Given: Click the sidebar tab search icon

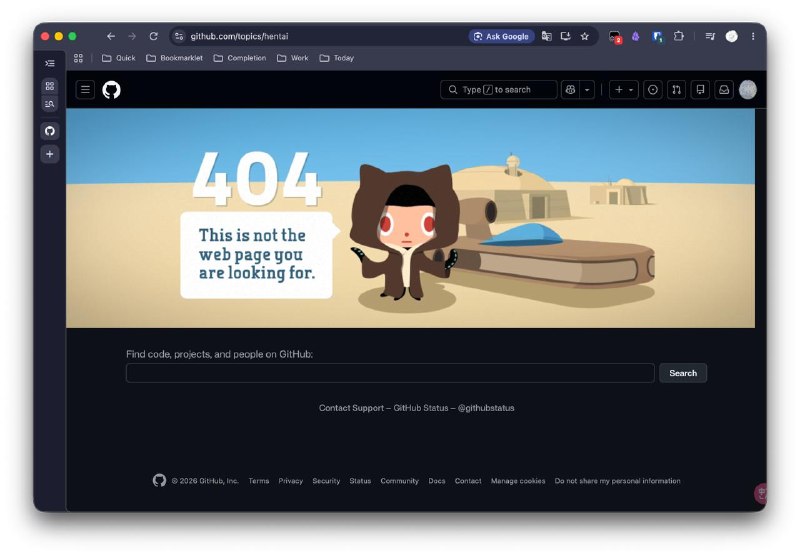Looking at the screenshot, I should pos(49,104).
